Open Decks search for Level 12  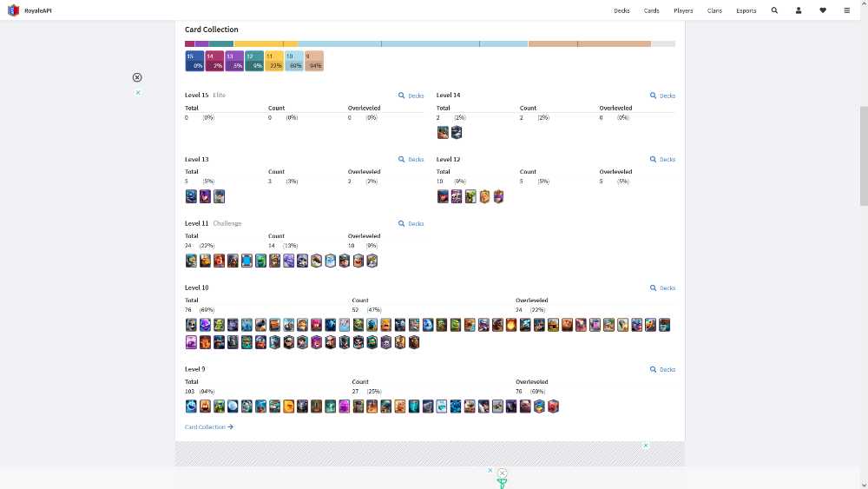[662, 160]
